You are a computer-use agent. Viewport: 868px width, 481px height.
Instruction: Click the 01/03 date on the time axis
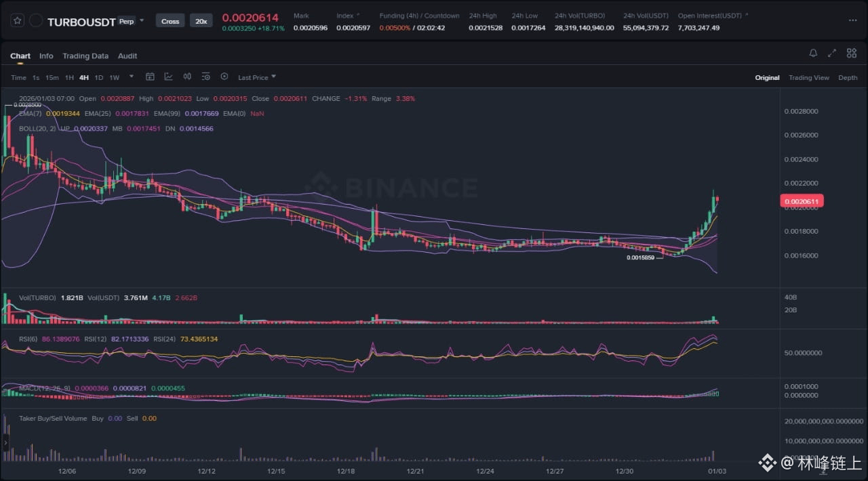click(718, 471)
